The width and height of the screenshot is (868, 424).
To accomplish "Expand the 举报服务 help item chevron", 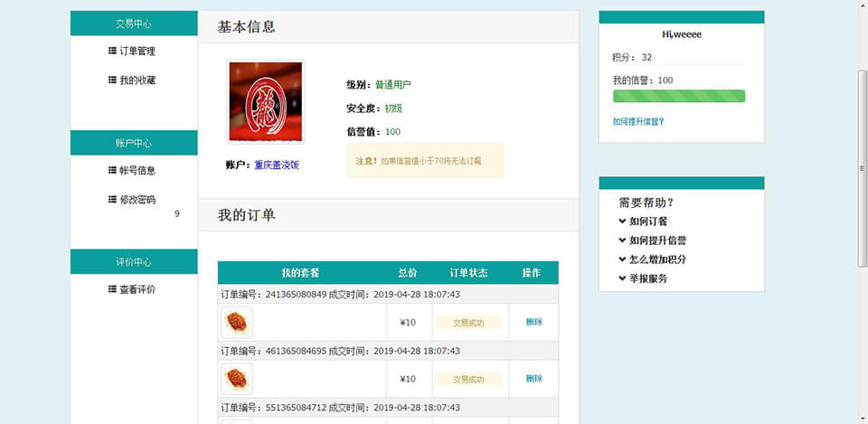I will point(622,278).
